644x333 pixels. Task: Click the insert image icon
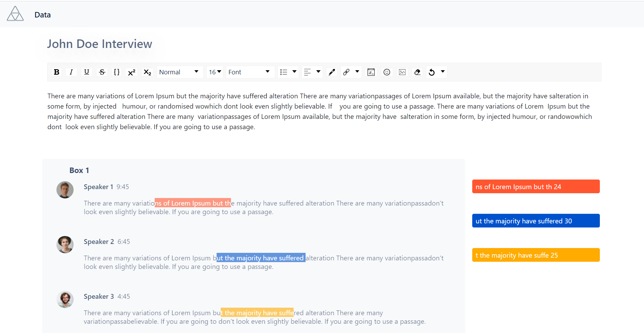[x=402, y=72]
